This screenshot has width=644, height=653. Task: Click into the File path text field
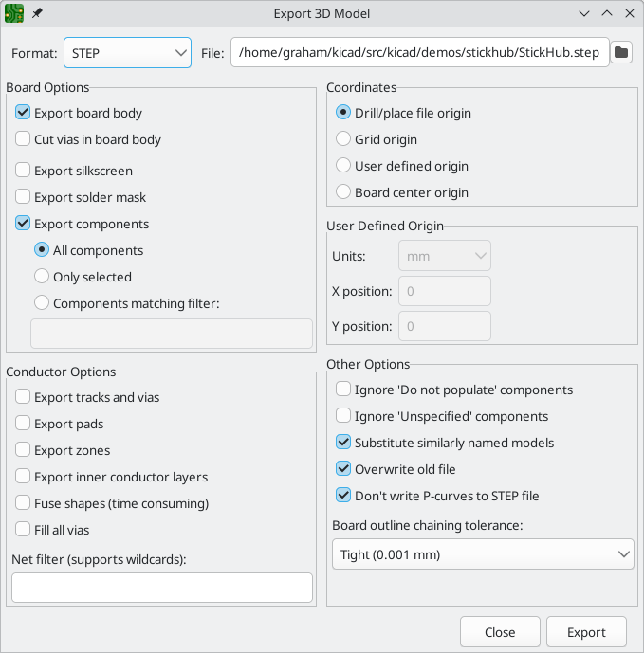(419, 53)
